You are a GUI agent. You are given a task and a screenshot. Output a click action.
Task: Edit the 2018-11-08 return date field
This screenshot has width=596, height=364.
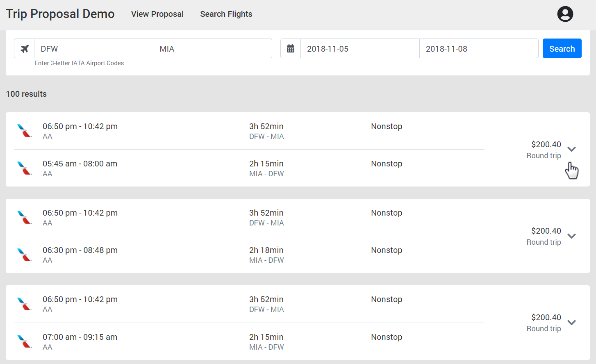click(x=479, y=49)
